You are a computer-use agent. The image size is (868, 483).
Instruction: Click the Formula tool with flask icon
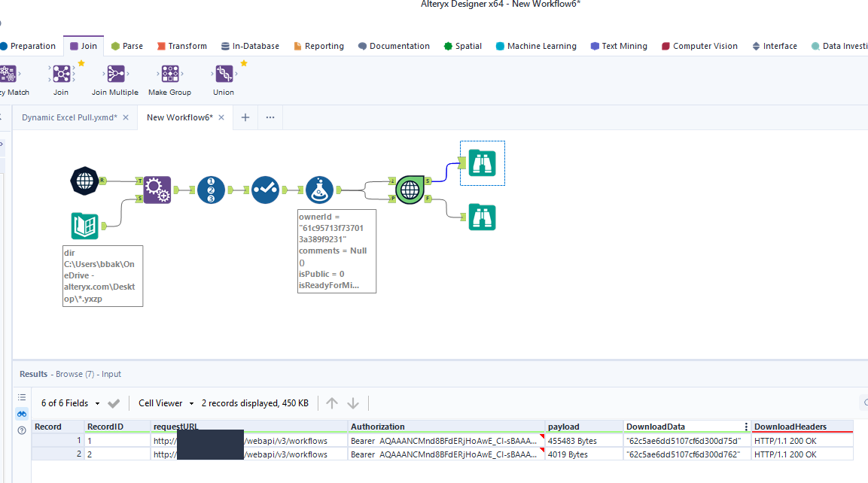(x=319, y=190)
